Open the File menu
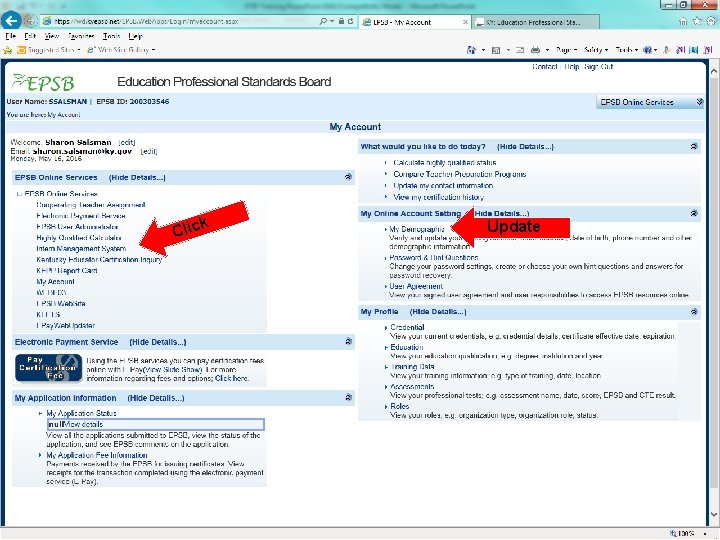The width and height of the screenshot is (720, 540). 11,36
